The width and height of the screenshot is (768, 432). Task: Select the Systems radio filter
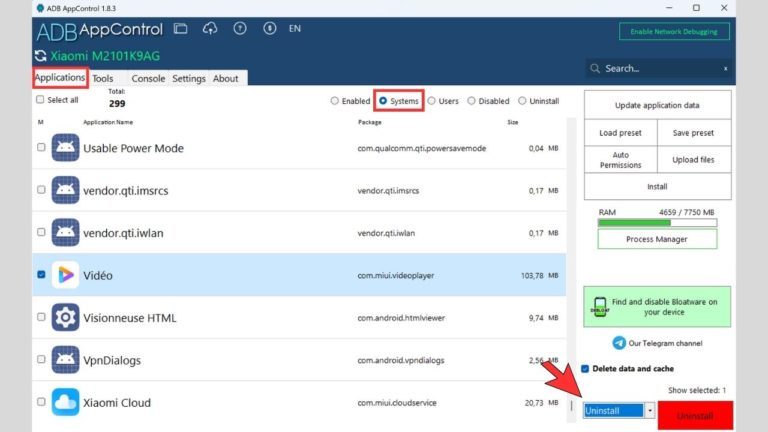(x=383, y=101)
